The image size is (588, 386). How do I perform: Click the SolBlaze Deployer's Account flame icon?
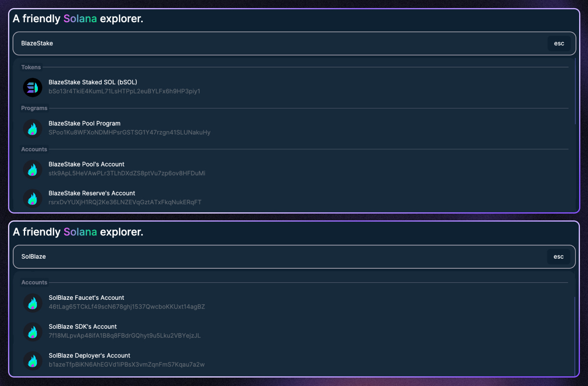[x=33, y=361]
